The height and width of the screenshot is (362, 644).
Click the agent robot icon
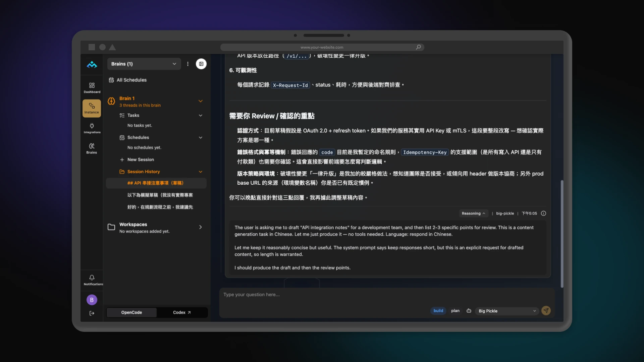[469, 311]
